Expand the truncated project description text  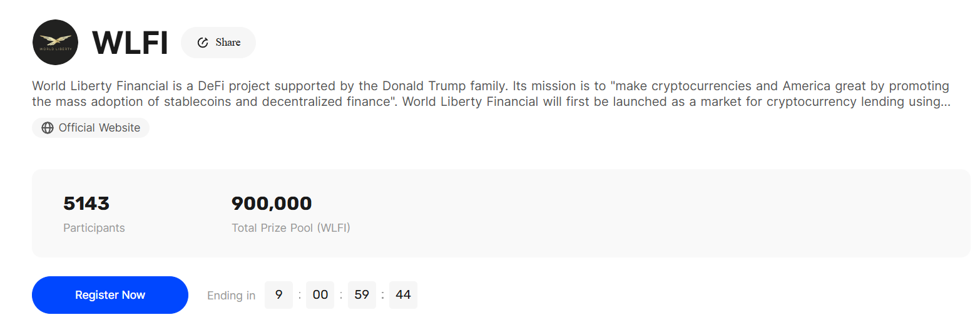945,101
